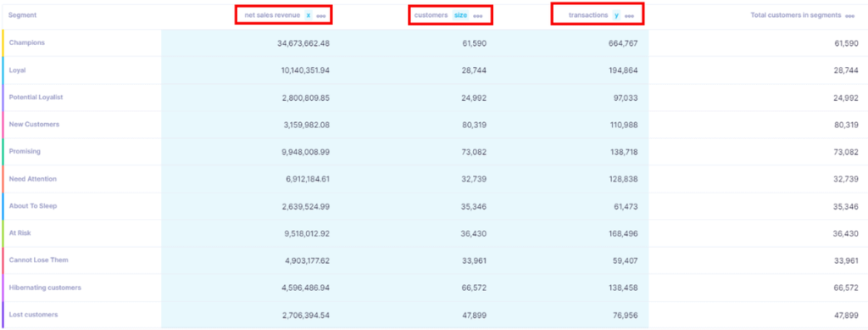Click the yellow color bar beside Champions
This screenshot has height=330, width=868.
pyautogui.click(x=3, y=42)
